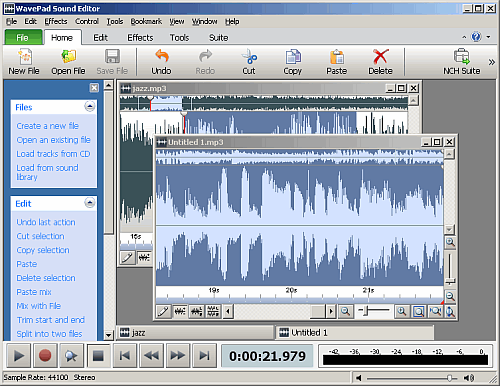Click the Cut scissors icon

click(x=249, y=57)
